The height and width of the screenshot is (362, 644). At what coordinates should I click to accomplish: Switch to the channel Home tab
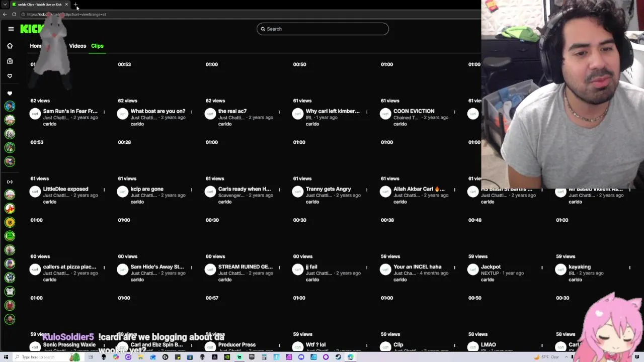click(x=36, y=46)
